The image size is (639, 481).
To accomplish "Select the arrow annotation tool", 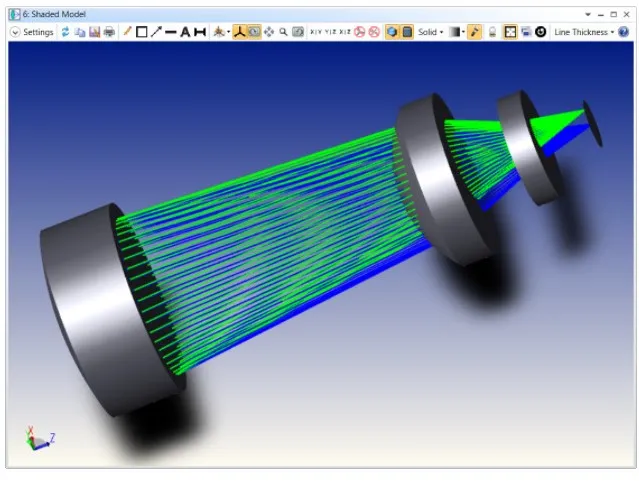I will point(156,32).
